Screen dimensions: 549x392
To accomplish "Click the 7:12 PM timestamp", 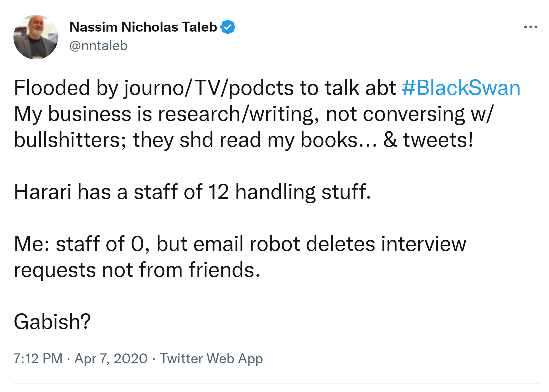I will tap(38, 359).
